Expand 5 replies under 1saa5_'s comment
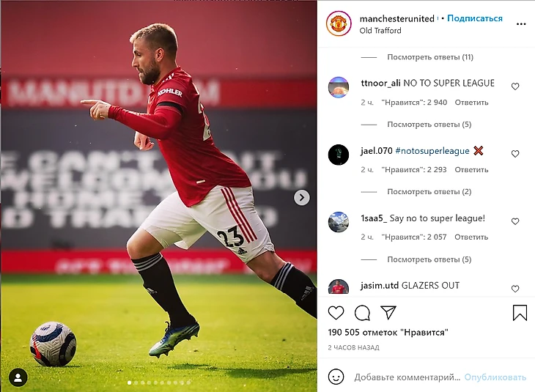This screenshot has width=535, height=392. tap(429, 259)
